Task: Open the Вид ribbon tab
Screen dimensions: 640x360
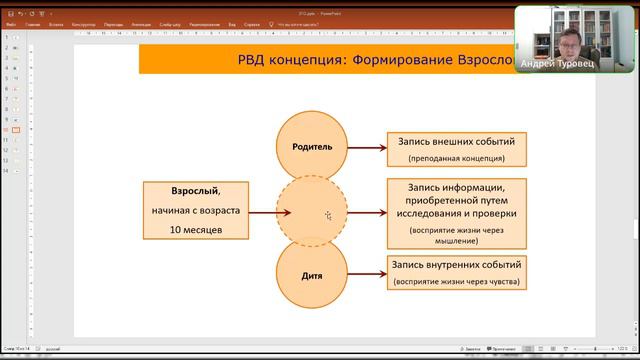Action: coord(232,24)
